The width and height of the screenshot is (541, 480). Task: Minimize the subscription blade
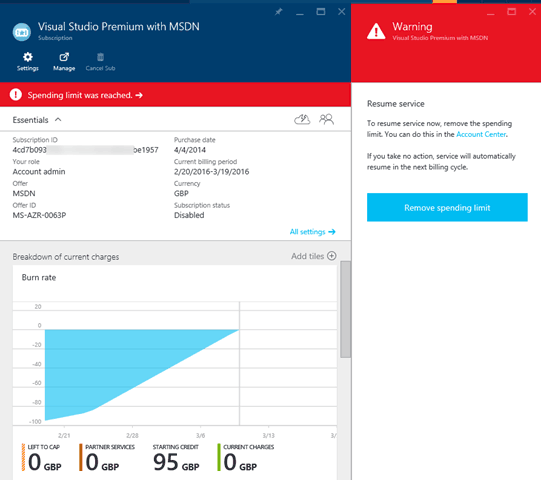(300, 14)
